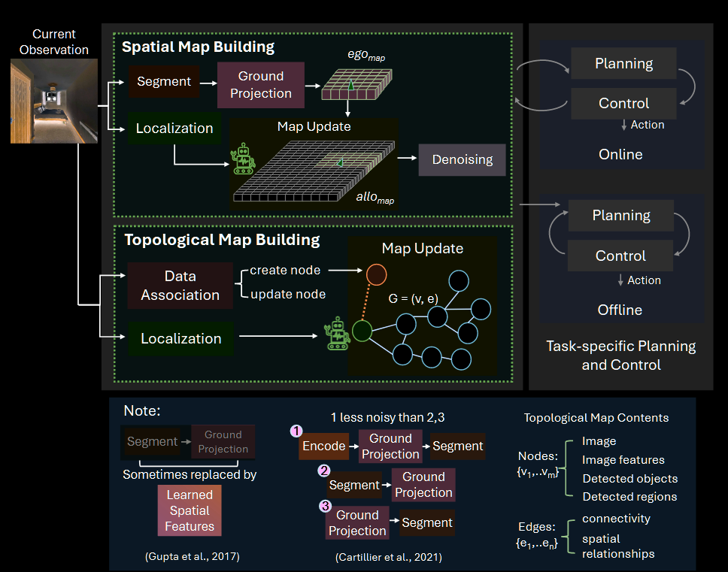
Task: Click the Encode box in the note
Action: point(323,446)
